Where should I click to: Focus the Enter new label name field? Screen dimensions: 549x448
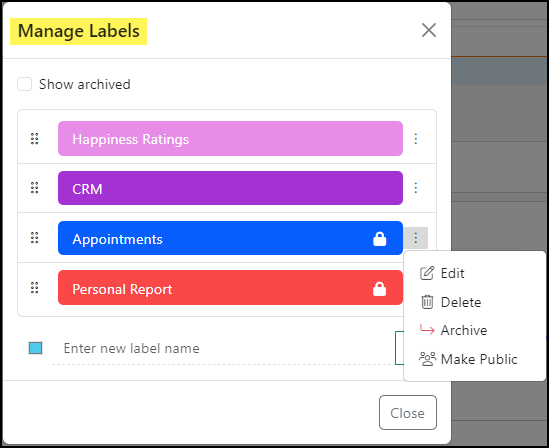click(224, 348)
